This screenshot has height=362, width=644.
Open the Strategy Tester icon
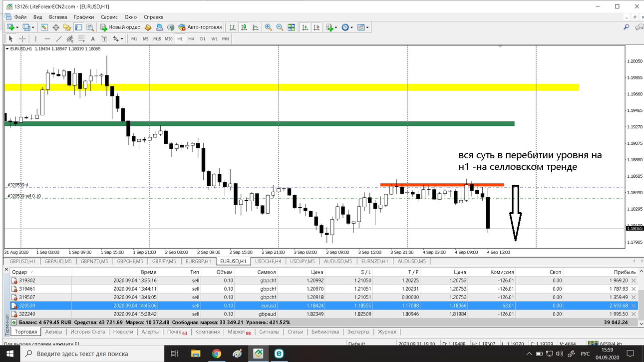point(90,27)
